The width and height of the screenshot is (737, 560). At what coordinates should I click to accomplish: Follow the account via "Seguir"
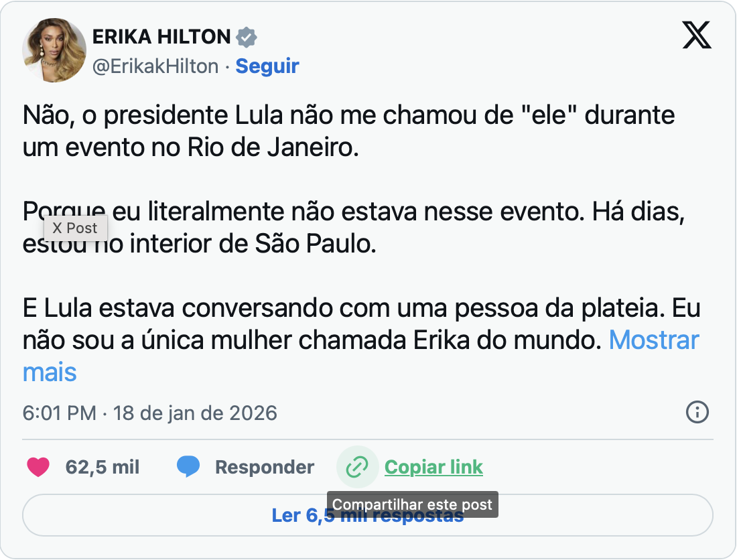coord(267,66)
